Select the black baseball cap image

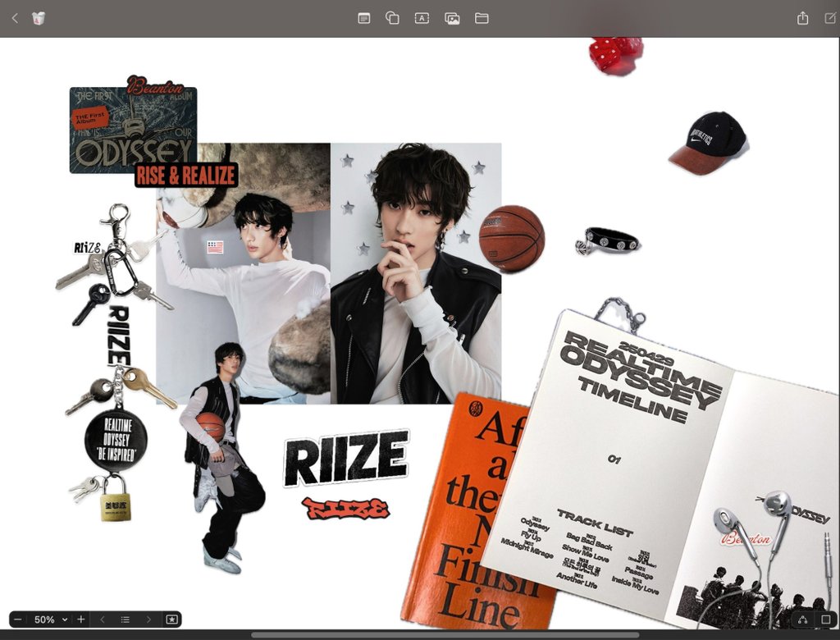coord(709,143)
